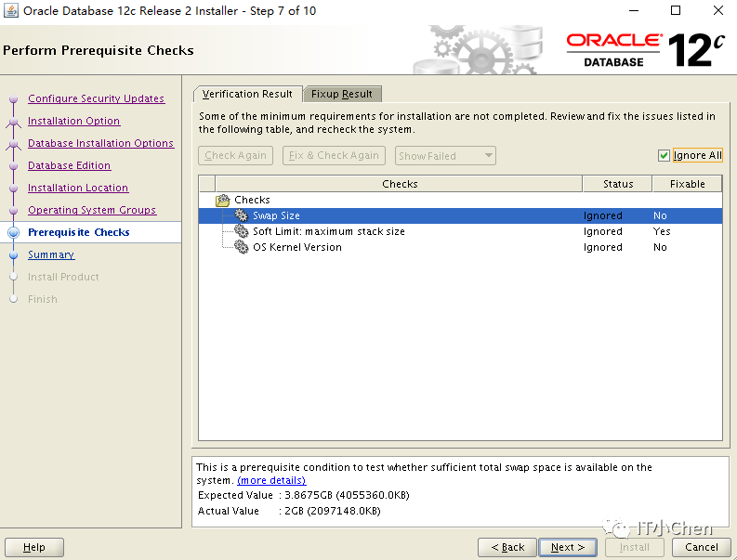Switch to the Verification Result tab
The width and height of the screenshot is (737, 560).
pos(247,94)
